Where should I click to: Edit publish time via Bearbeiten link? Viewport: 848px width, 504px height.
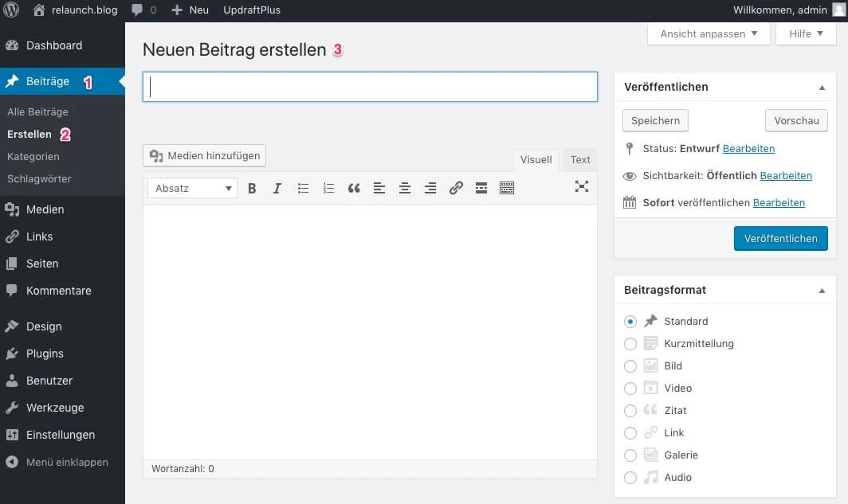coord(779,202)
